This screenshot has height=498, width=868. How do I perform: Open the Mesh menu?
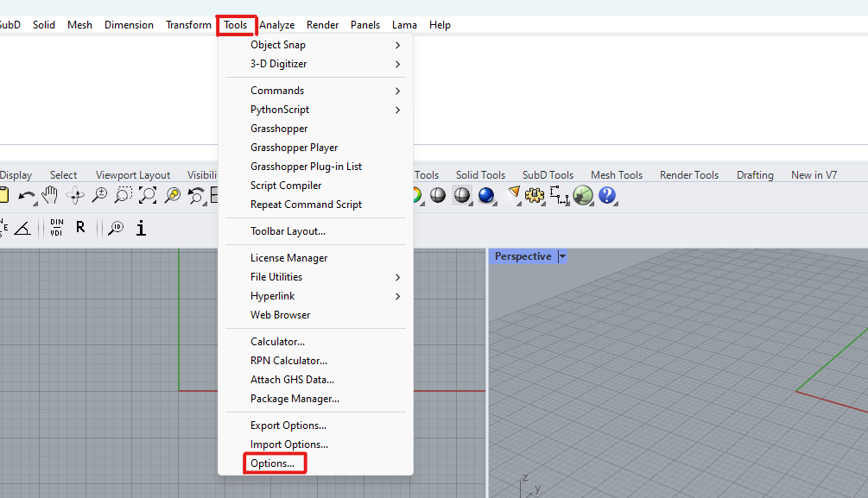coord(79,25)
